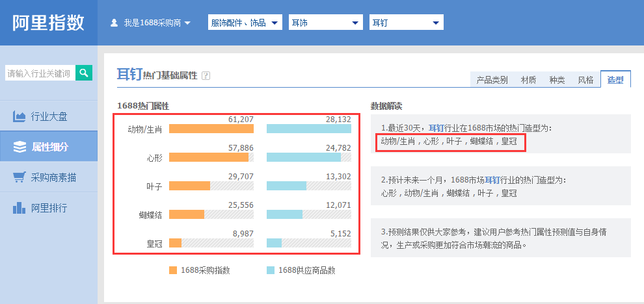Viewport: 644px width, 304px height.
Task: Click the 采购商素描 cart icon
Action: click(20, 177)
